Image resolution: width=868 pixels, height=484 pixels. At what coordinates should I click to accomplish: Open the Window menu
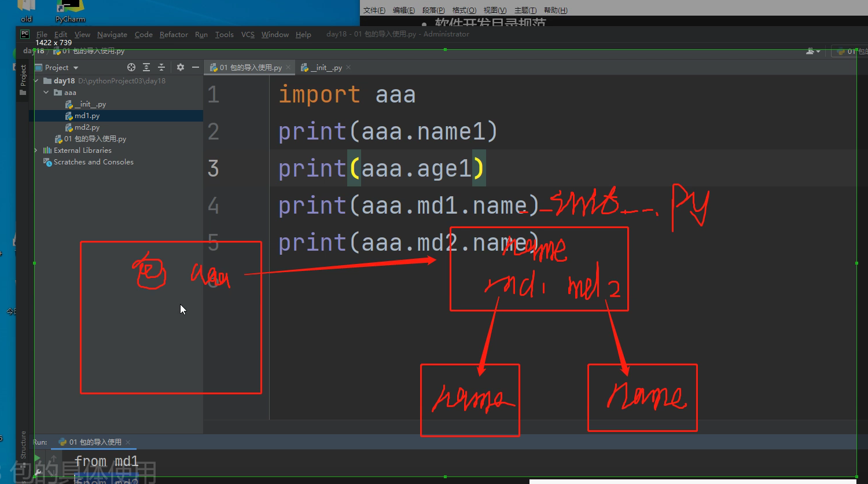click(x=275, y=35)
